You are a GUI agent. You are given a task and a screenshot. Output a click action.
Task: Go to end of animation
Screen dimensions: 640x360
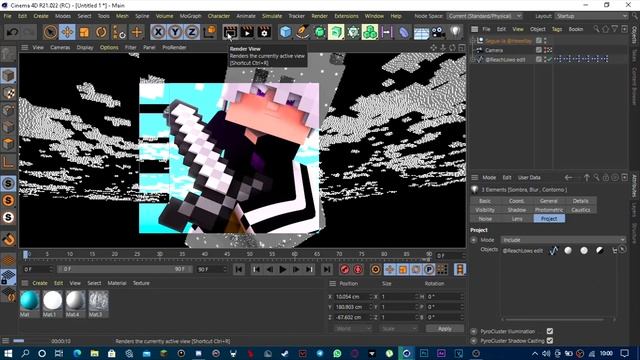pos(327,269)
